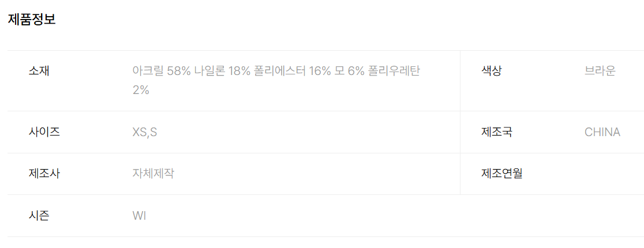Click the 제조국 field label

tap(496, 132)
